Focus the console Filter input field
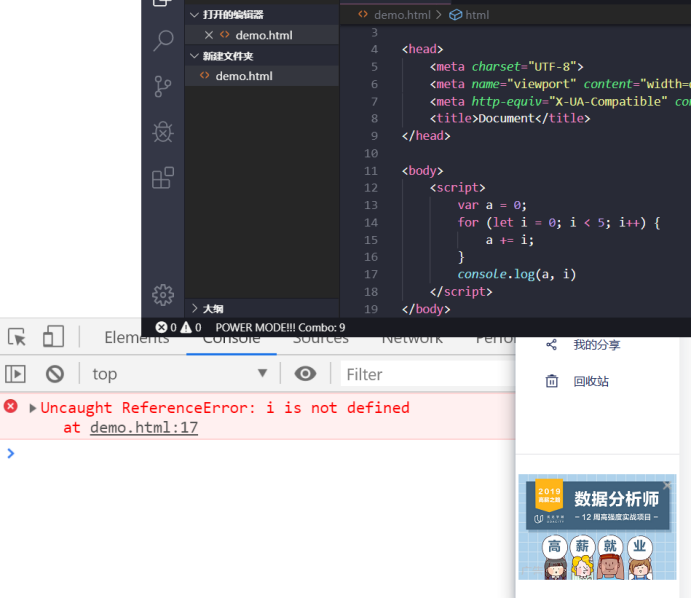Screen dimensions: 692x598 pyautogui.click(x=428, y=374)
